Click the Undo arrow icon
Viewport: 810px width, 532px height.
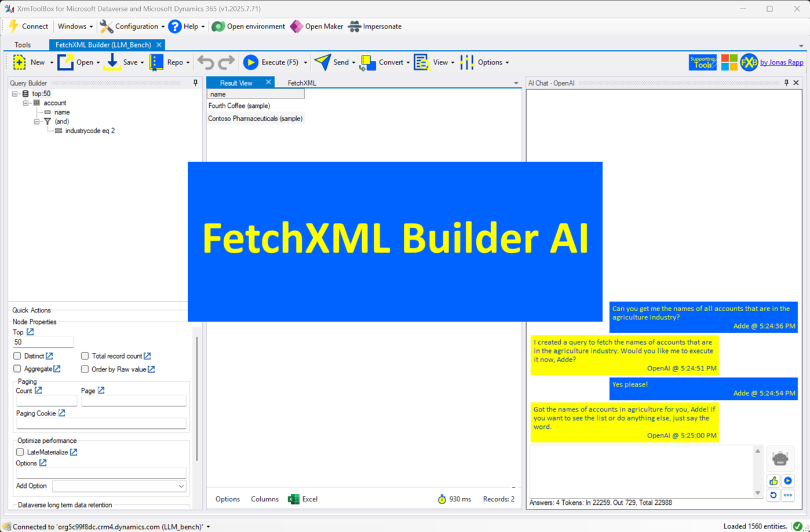coord(206,62)
